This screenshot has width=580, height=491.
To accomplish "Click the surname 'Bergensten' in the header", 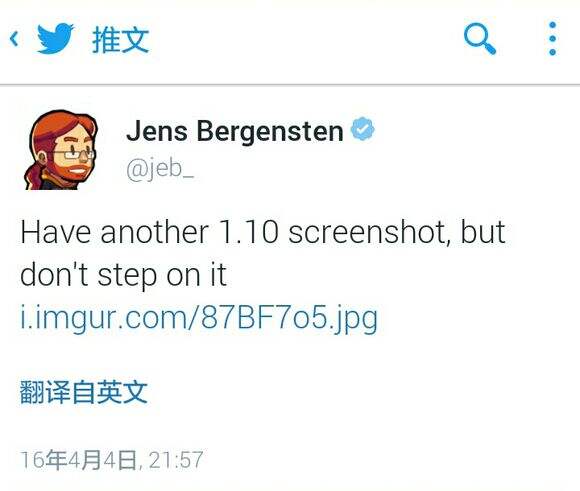I will 270,131.
